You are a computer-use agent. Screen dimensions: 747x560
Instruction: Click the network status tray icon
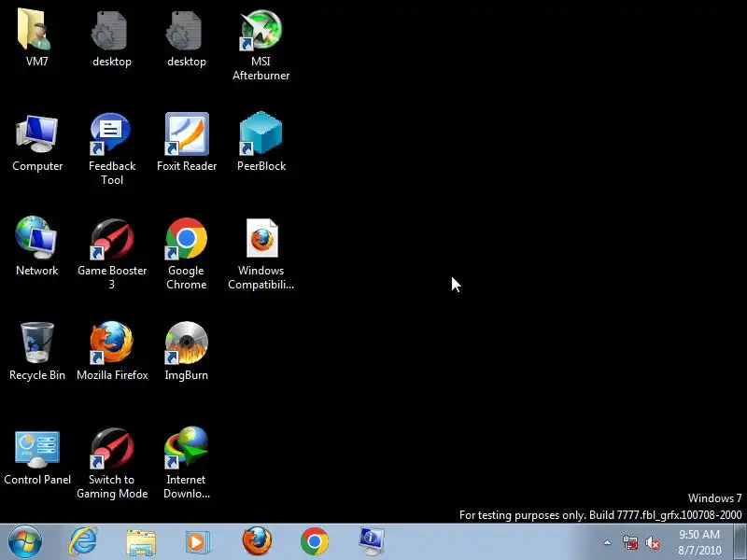[x=630, y=542]
